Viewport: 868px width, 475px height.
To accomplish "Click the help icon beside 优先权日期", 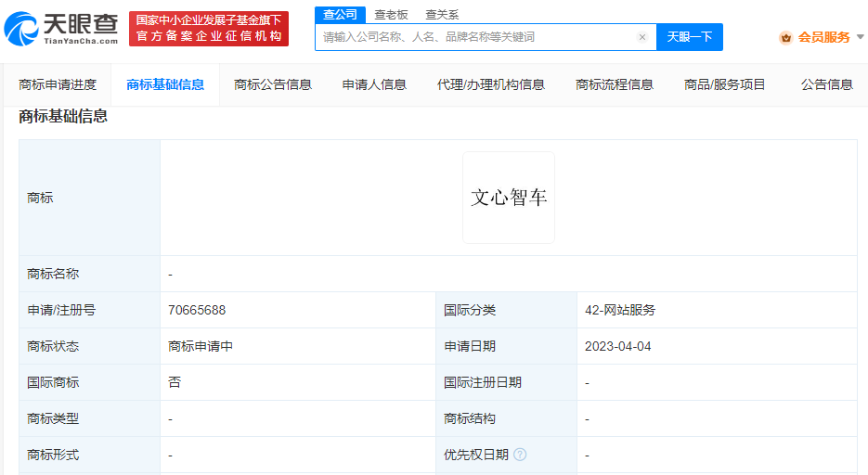I will tap(520, 455).
